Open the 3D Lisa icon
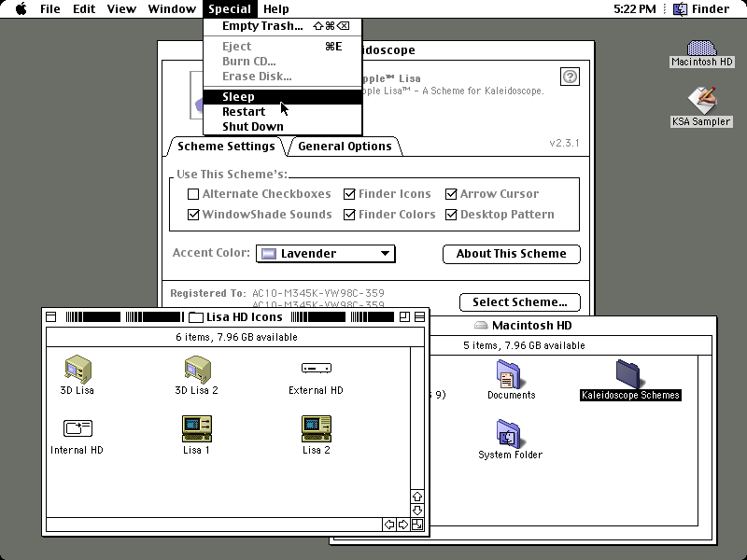Screen dimensions: 747x560 tap(78, 369)
